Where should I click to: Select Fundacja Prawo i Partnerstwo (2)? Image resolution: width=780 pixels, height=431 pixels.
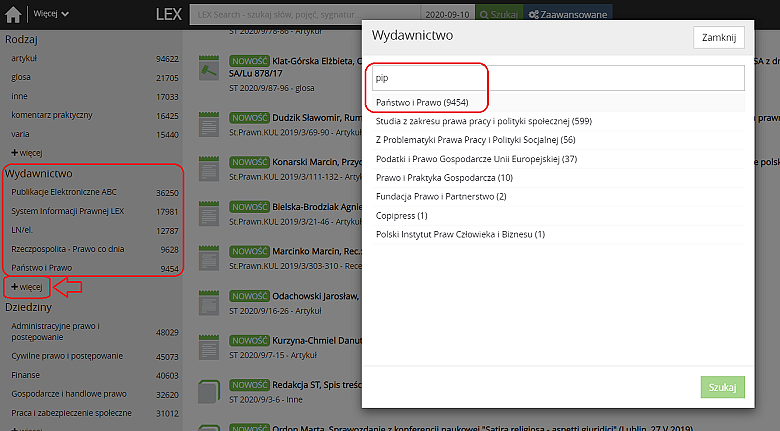(x=441, y=197)
